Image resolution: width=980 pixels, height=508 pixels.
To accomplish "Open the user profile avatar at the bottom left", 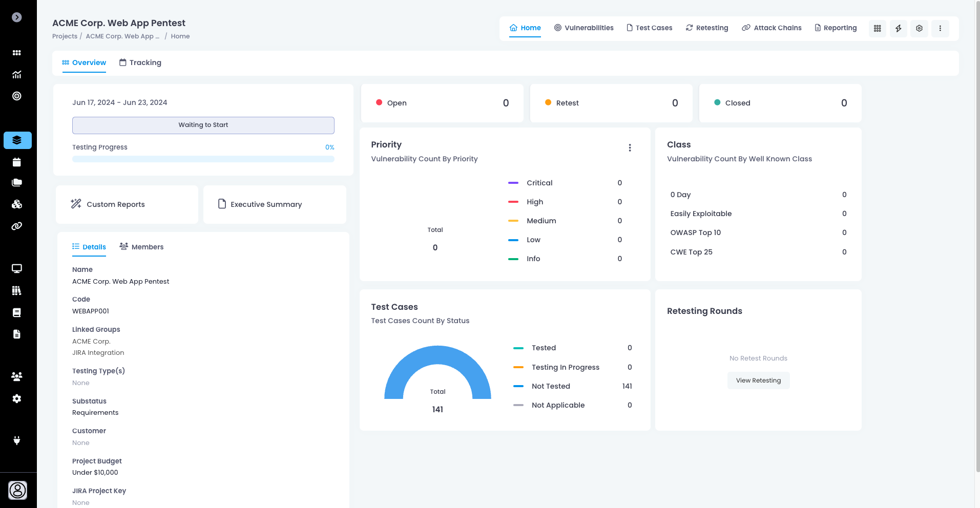I will coord(18,490).
